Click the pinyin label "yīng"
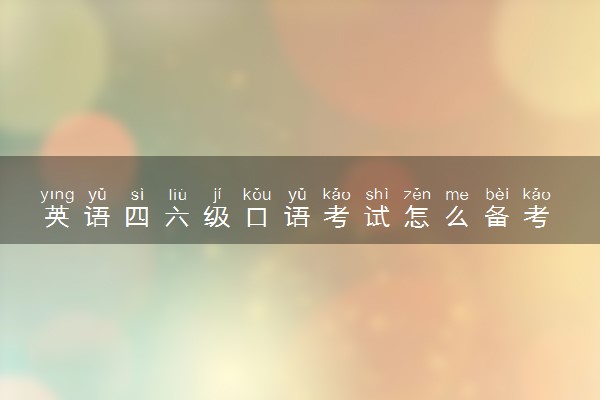The height and width of the screenshot is (400, 600). coord(57,195)
